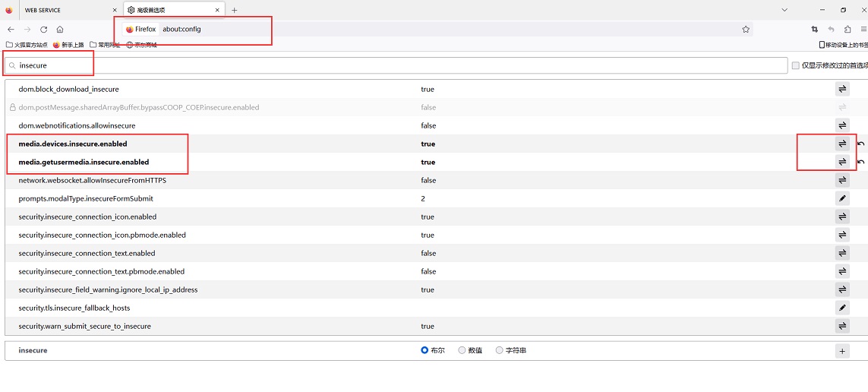Reset media.devices.insecure.enabled to default

pos(861,144)
